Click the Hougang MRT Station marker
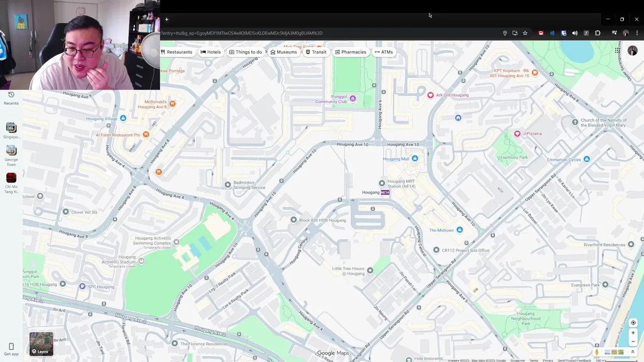Screen dimensions: 644x362 click(382, 183)
